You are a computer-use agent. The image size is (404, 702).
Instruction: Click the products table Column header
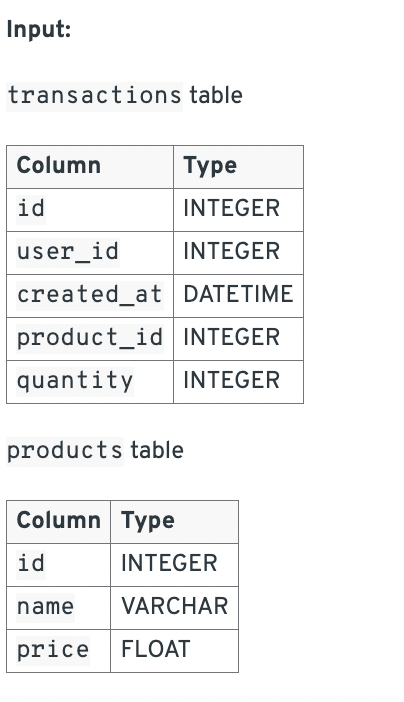[x=59, y=521]
